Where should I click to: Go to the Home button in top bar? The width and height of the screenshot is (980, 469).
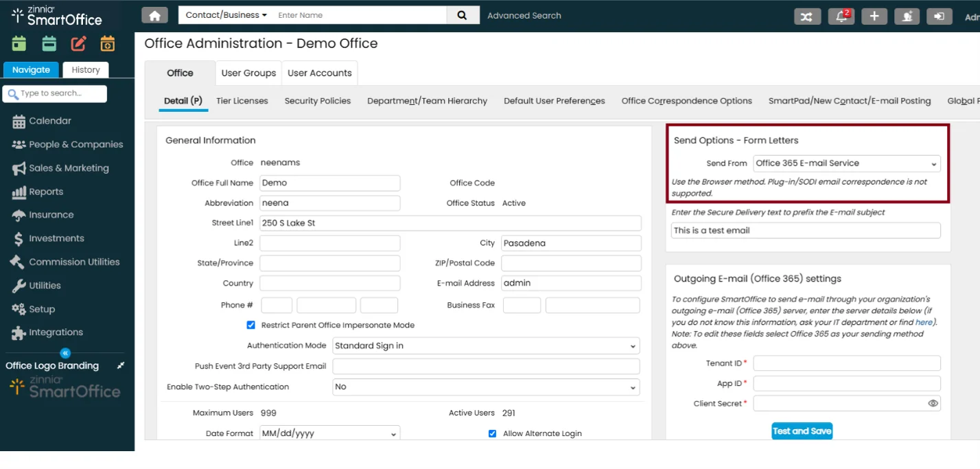coord(155,15)
